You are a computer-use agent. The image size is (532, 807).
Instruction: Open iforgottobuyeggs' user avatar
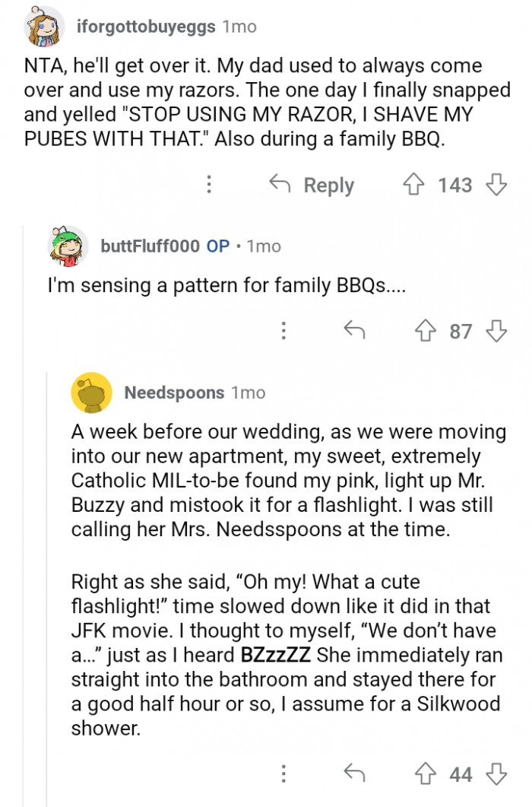coord(45,27)
